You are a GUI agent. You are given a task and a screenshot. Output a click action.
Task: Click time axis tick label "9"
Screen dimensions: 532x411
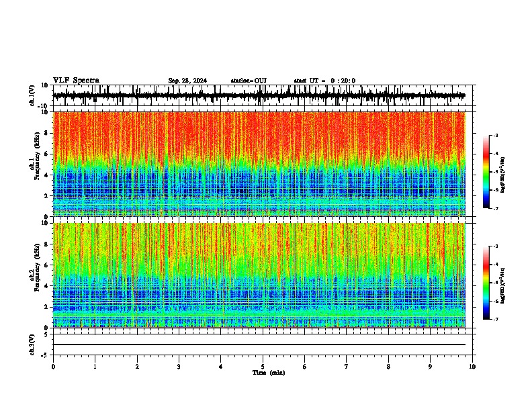[x=430, y=367]
